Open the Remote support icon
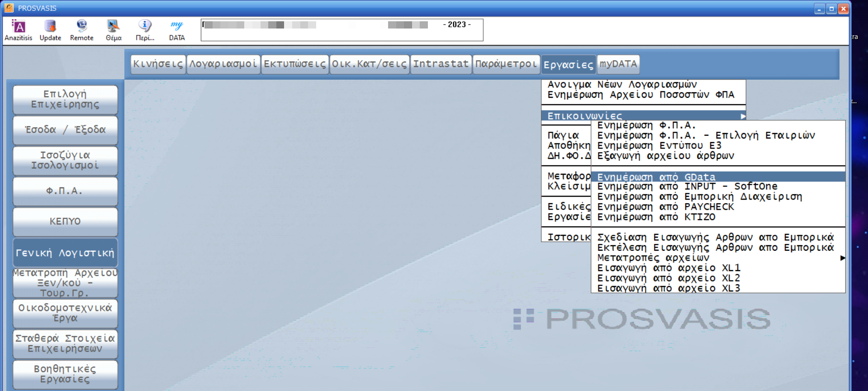Image resolution: width=868 pixels, height=391 pixels. tap(81, 30)
